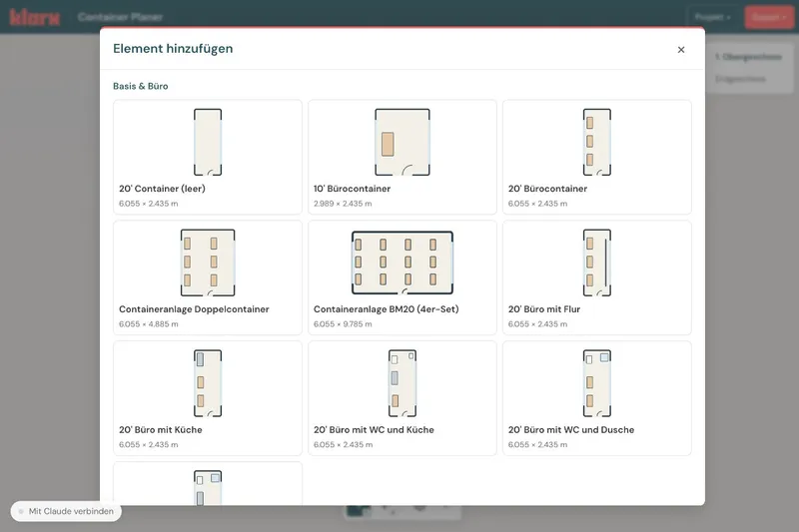Close the Element hinzufügen dialog
The image size is (799, 532).
(x=681, y=49)
